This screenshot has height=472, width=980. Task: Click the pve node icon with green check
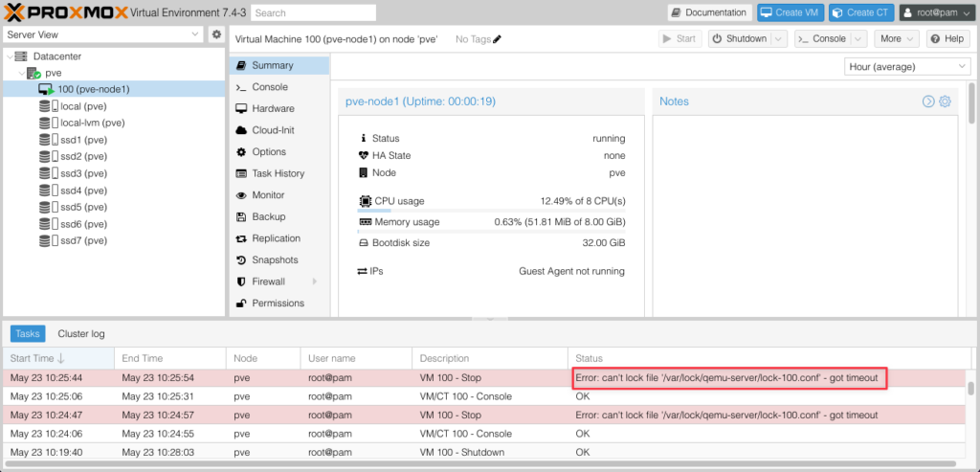tap(33, 73)
